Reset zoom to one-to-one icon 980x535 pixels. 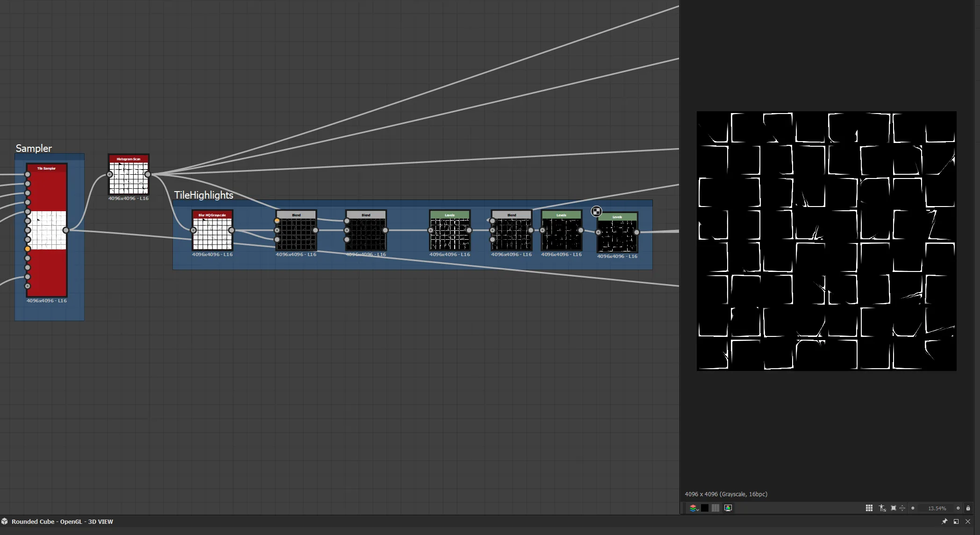pos(902,508)
